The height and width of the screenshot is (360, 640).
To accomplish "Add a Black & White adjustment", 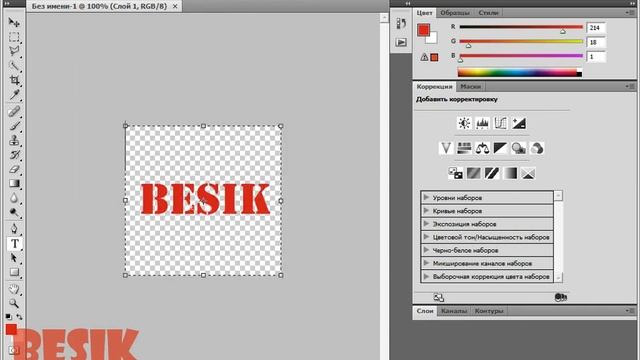I will pyautogui.click(x=500, y=148).
